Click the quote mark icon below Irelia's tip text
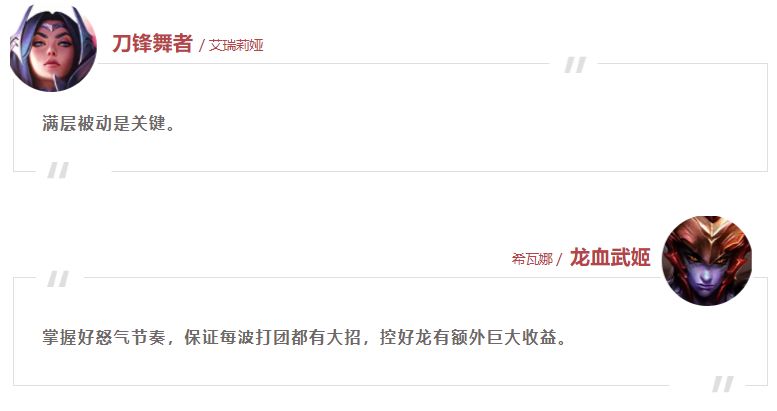 (58, 171)
